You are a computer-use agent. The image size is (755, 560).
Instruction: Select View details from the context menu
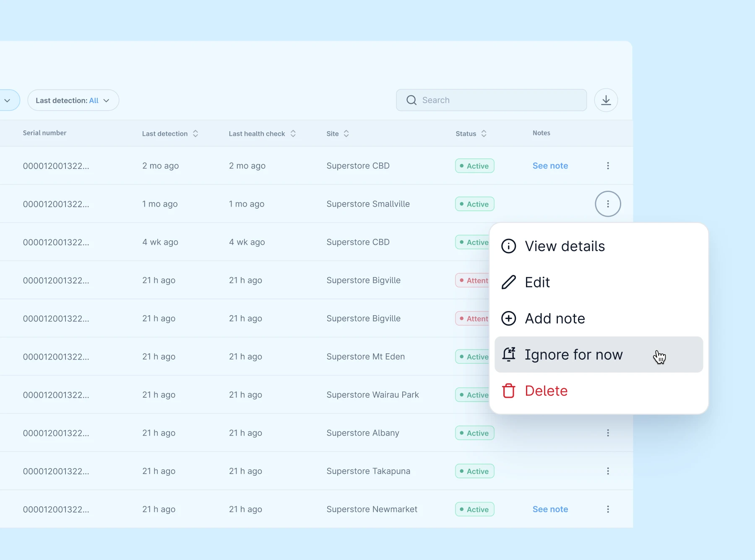[599, 246]
